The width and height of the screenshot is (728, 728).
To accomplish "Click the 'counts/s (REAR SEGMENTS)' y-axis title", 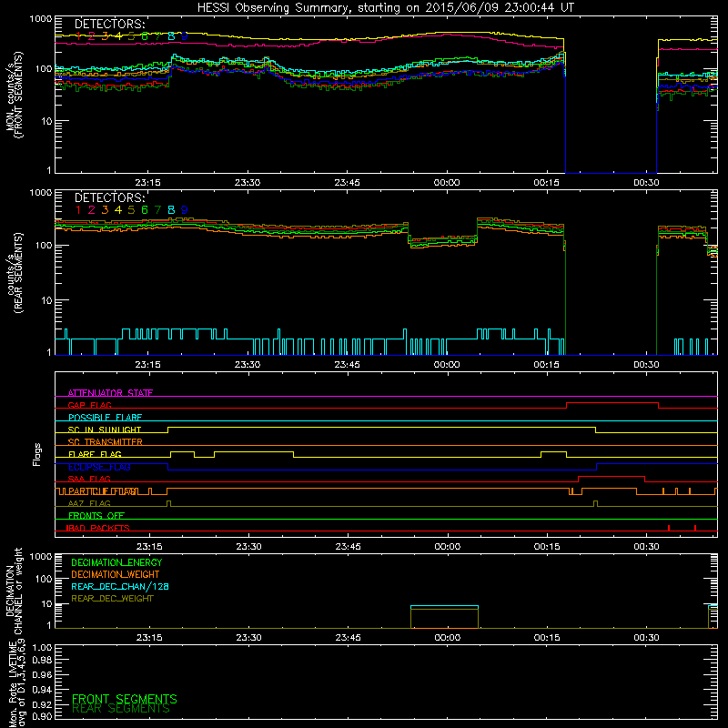I will point(15,273).
